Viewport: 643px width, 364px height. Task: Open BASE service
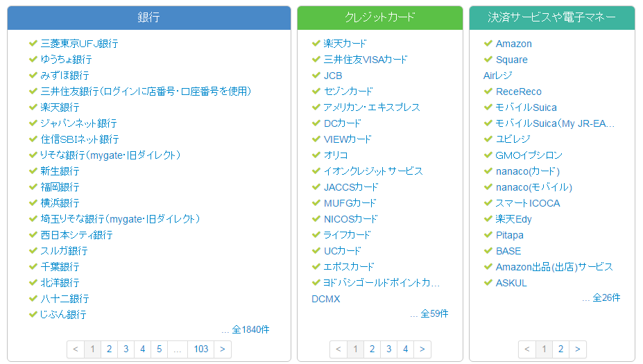pyautogui.click(x=508, y=251)
